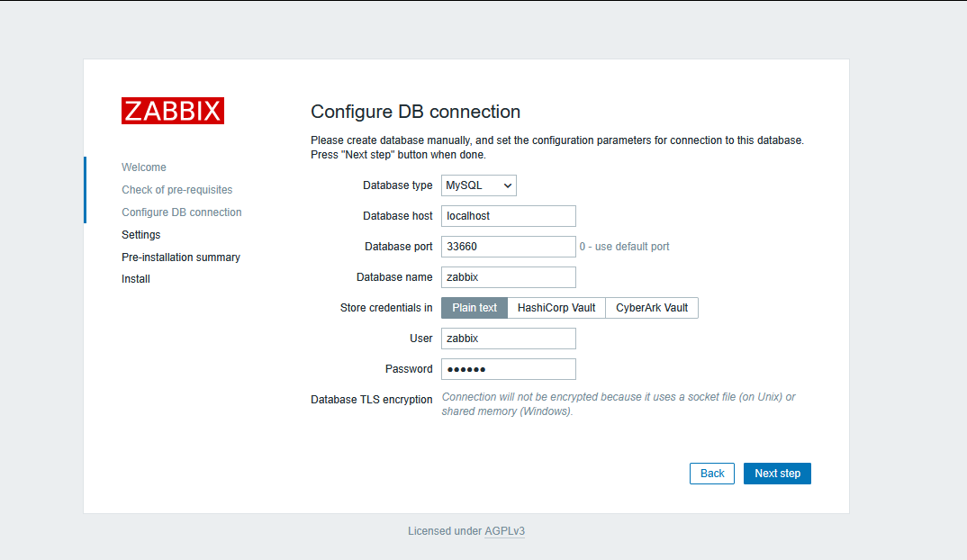Click the Back button
The image size is (967, 560).
pyautogui.click(x=711, y=473)
